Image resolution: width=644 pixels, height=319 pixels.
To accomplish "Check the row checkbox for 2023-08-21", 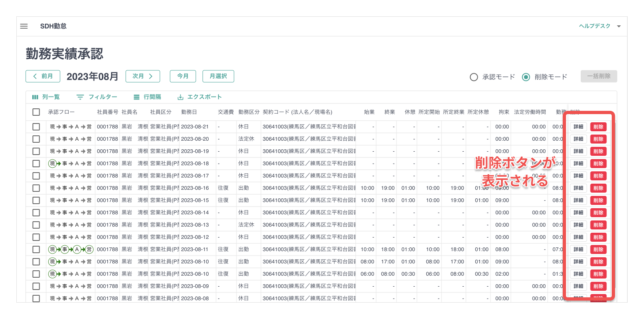I will tap(36, 127).
